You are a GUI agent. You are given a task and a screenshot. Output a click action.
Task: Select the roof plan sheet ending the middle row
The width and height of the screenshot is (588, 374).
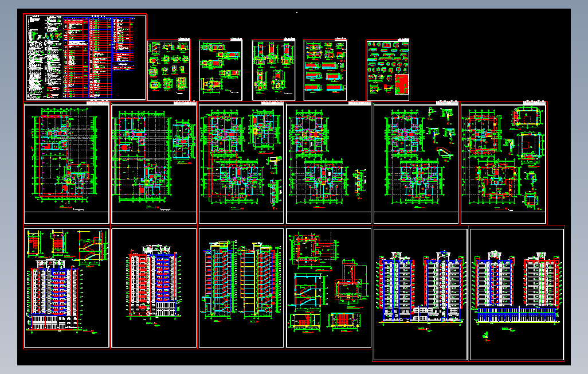pyautogui.click(x=503, y=163)
